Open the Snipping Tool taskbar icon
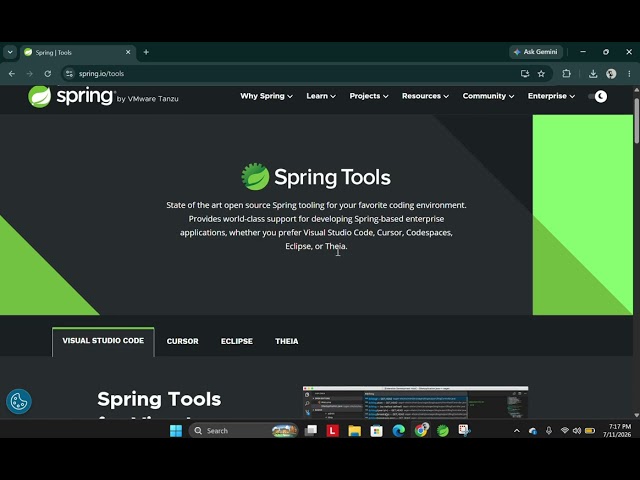This screenshot has height=480, width=640. 464,430
